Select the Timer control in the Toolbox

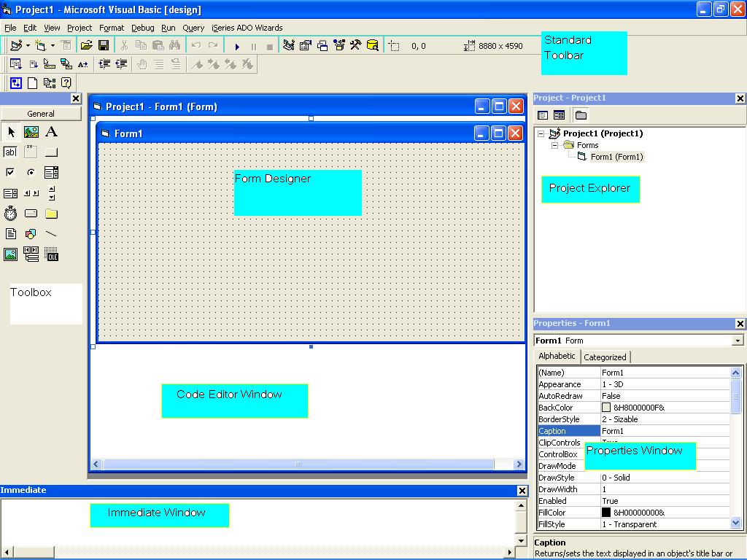[10, 214]
